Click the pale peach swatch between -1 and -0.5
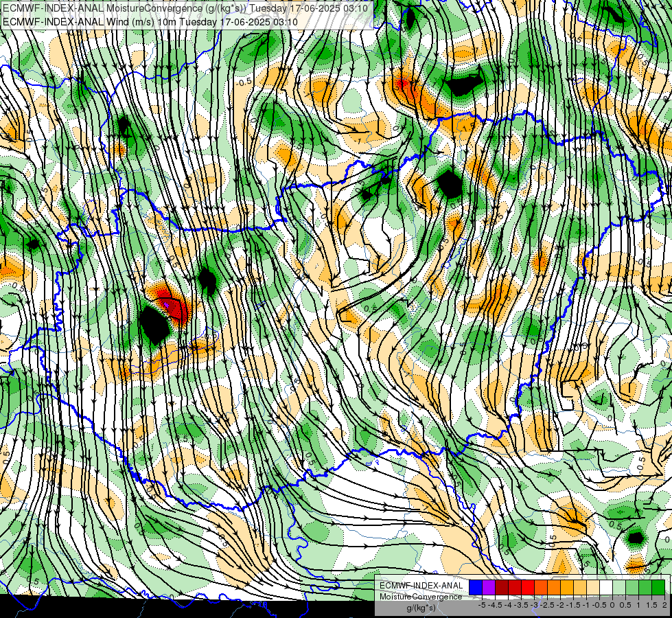Screen dimensions: 672x618 click(592, 587)
